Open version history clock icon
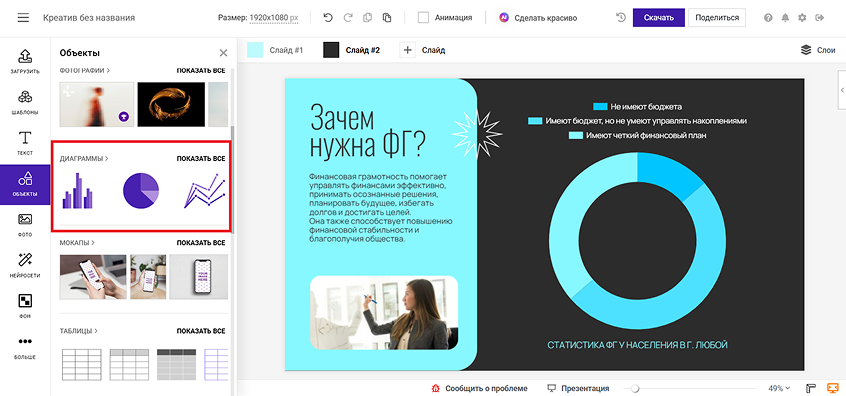The height and width of the screenshot is (396, 846). (621, 18)
